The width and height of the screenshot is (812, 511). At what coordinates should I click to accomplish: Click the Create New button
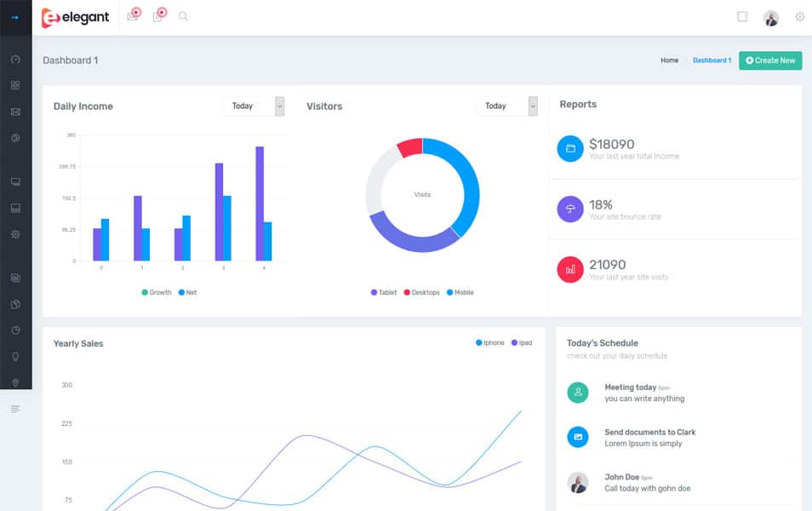769,60
